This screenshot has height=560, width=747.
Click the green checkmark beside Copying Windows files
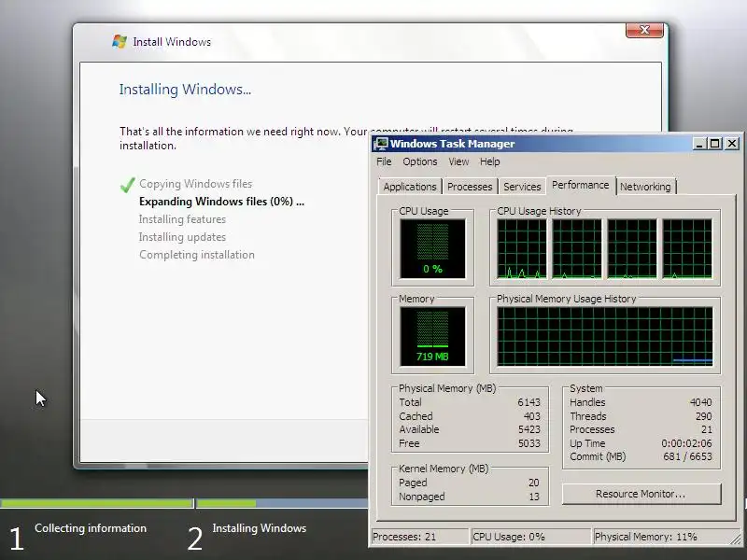127,184
